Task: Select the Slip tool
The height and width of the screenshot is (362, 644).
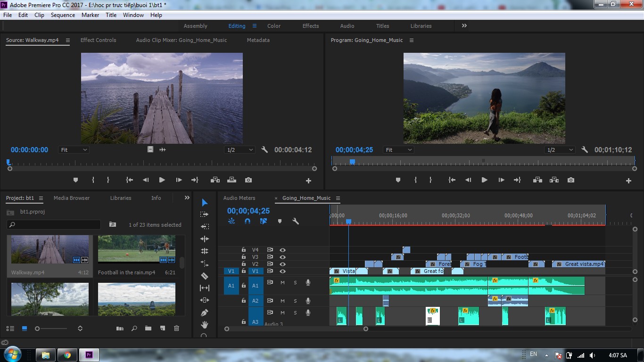Action: [x=205, y=288]
